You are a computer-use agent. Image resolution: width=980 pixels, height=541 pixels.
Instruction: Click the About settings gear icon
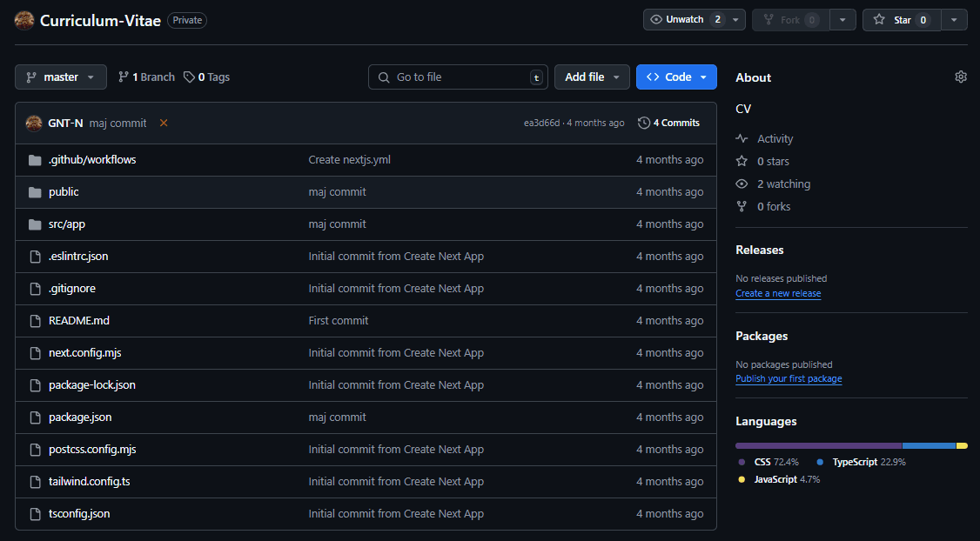pos(960,77)
